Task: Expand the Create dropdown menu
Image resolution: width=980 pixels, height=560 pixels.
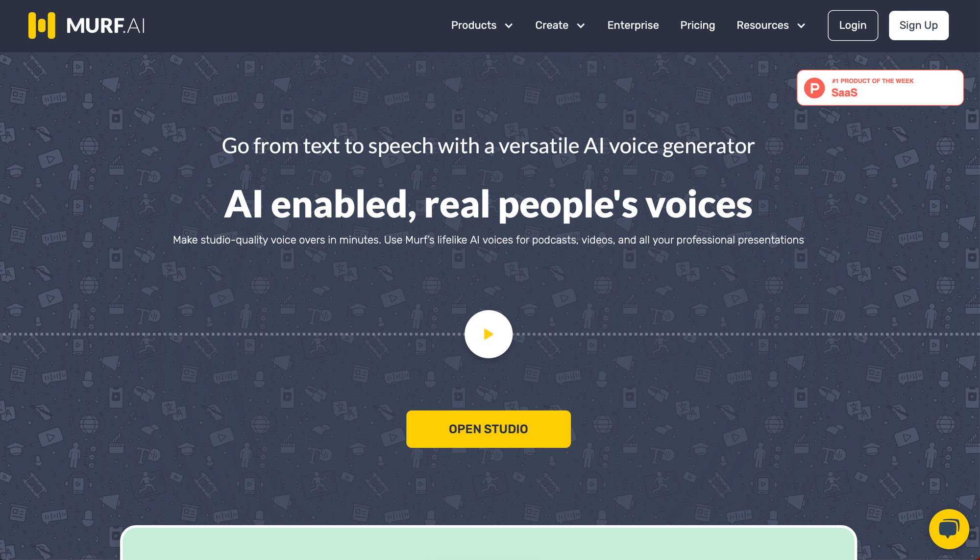Action: click(x=560, y=25)
